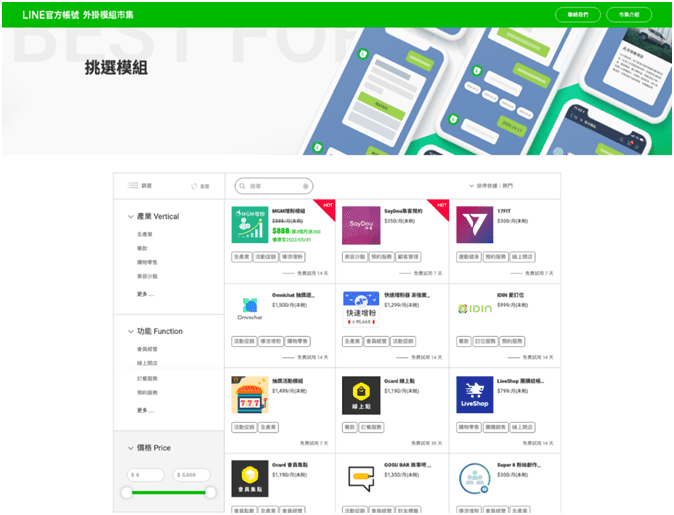Click 顧客管理 tag on SayDou card
The height and width of the screenshot is (515, 674).
408,257
